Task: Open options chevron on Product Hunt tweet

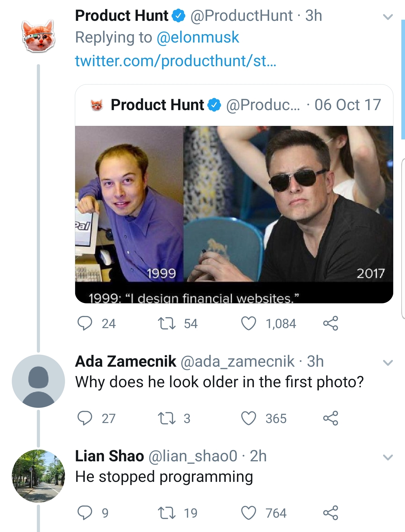Action: point(388,17)
